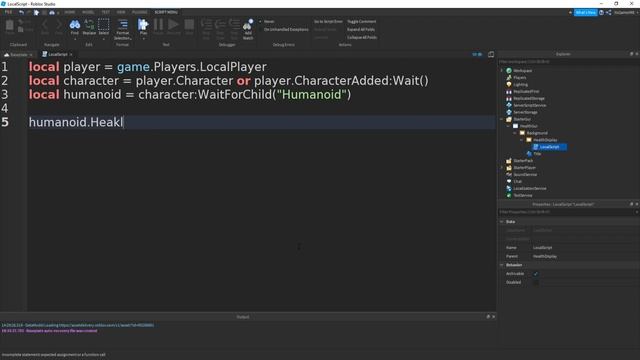The height and width of the screenshot is (360, 640).
Task: Click the Find binoculars icon
Action: 75,25
